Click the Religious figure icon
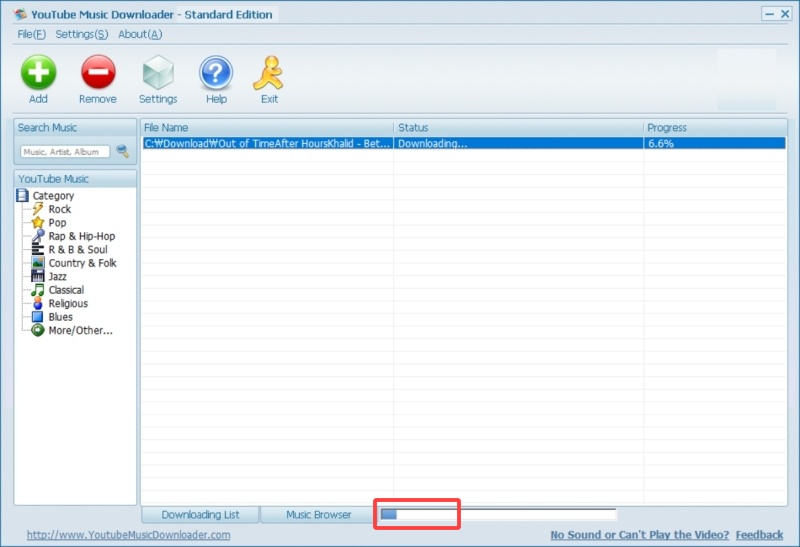800x547 pixels. [38, 303]
